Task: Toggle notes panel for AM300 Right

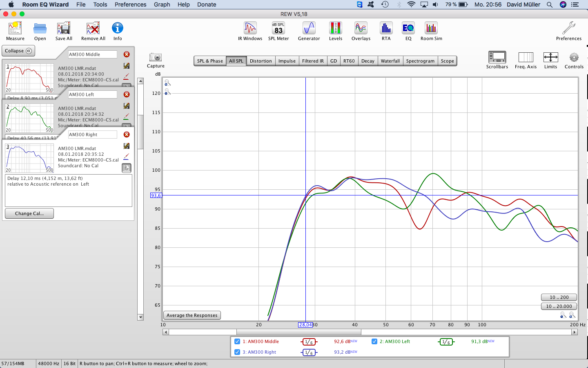Action: click(x=127, y=168)
